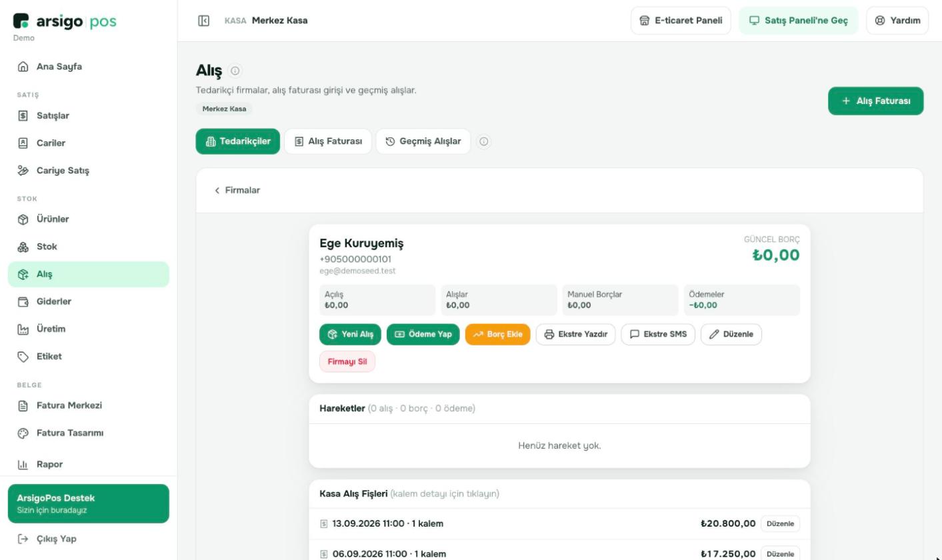The height and width of the screenshot is (560, 942).
Task: Expand the 13.09.2026 11:00 receipt row
Action: click(x=560, y=524)
